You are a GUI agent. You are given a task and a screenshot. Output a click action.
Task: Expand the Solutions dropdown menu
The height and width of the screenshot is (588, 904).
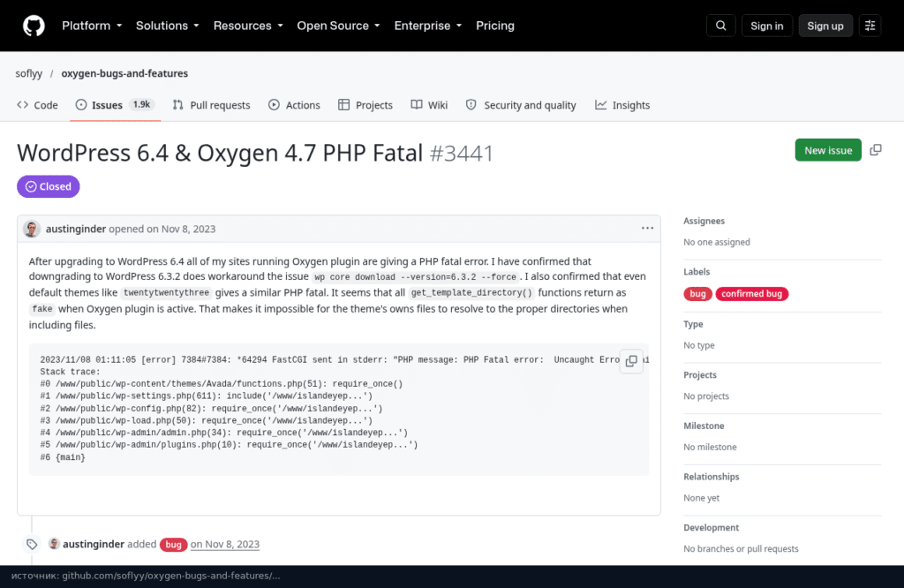(167, 26)
